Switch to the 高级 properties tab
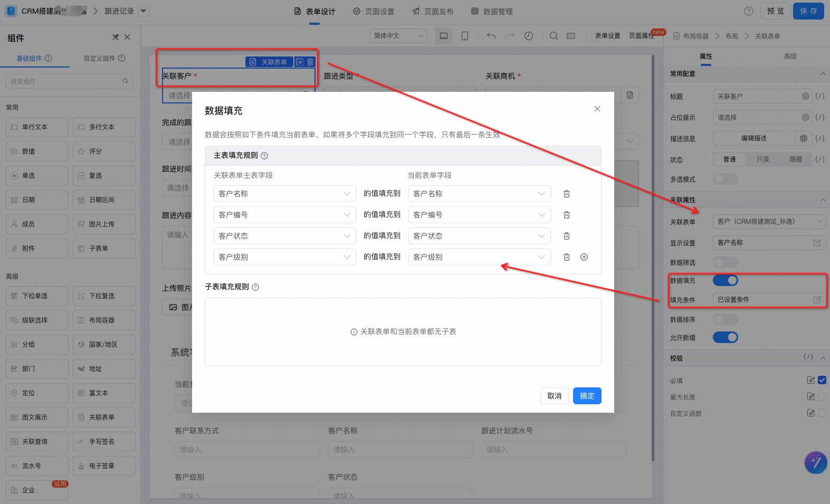The image size is (830, 504). pos(790,56)
